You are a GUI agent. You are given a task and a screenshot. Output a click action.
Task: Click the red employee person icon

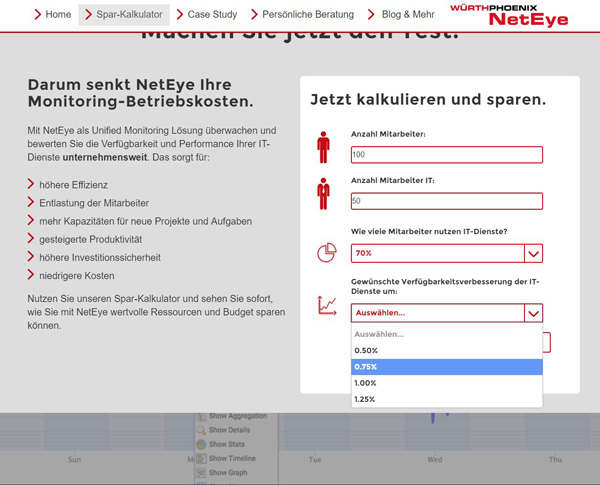[x=323, y=147]
